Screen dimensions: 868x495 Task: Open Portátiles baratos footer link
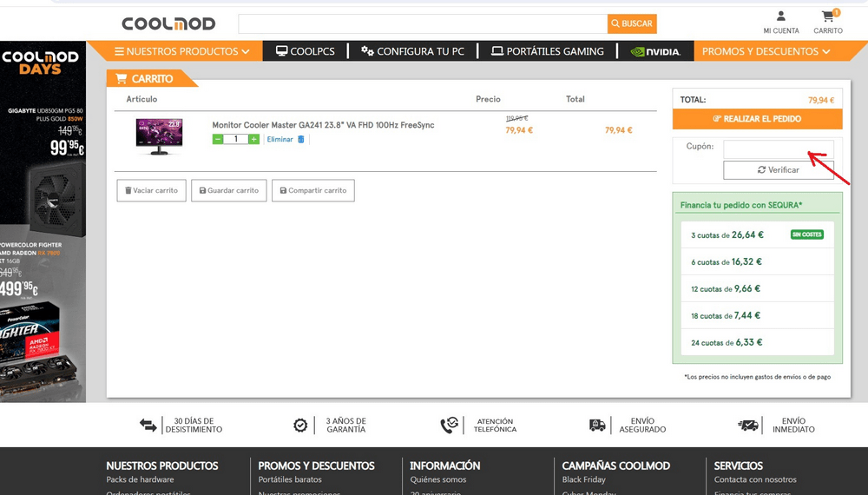(290, 479)
